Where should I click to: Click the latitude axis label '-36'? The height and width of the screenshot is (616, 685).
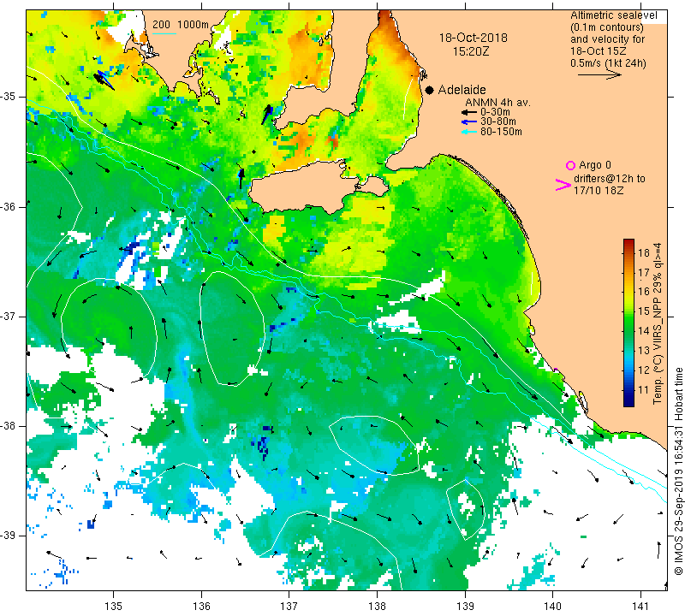[x=9, y=206]
